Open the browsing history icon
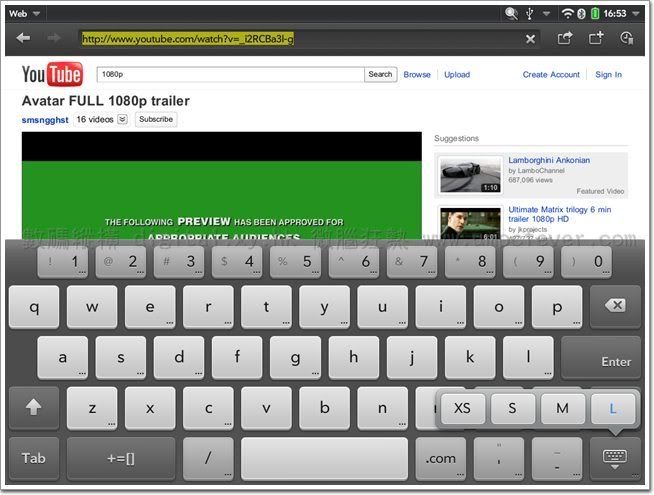Image resolution: width=654 pixels, height=495 pixels. pos(627,38)
